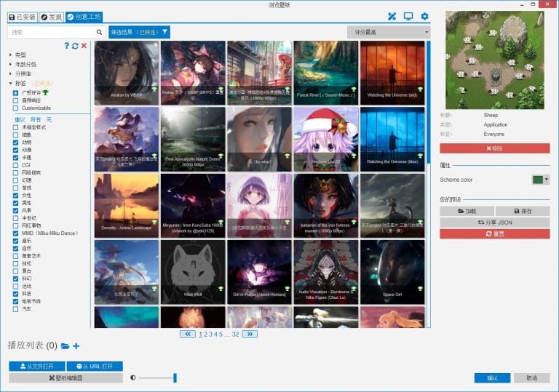Go to page 2 of results
This screenshot has width=559, height=392.
[205, 335]
